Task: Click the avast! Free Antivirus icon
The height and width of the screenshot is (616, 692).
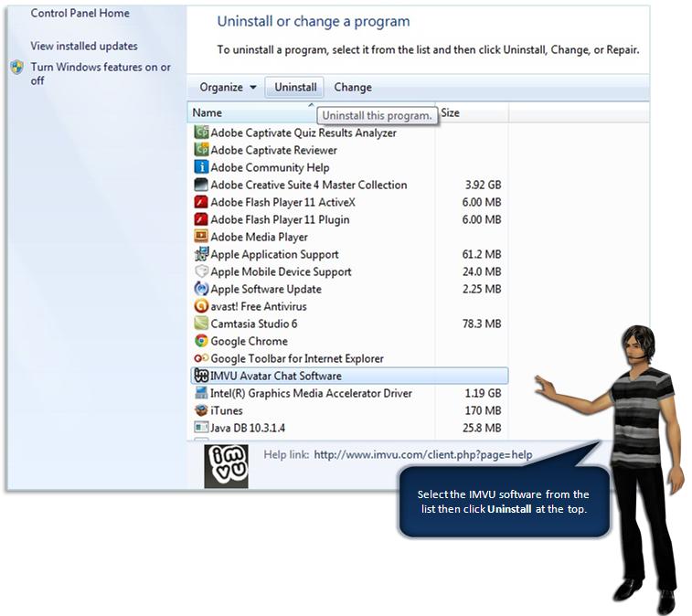Action: pyautogui.click(x=201, y=306)
